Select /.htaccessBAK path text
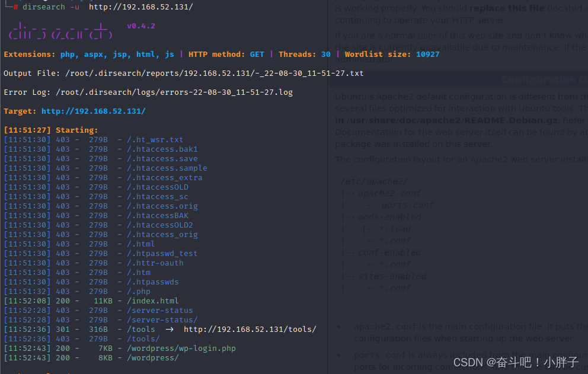Screen dimensions: 588x374 (158, 215)
